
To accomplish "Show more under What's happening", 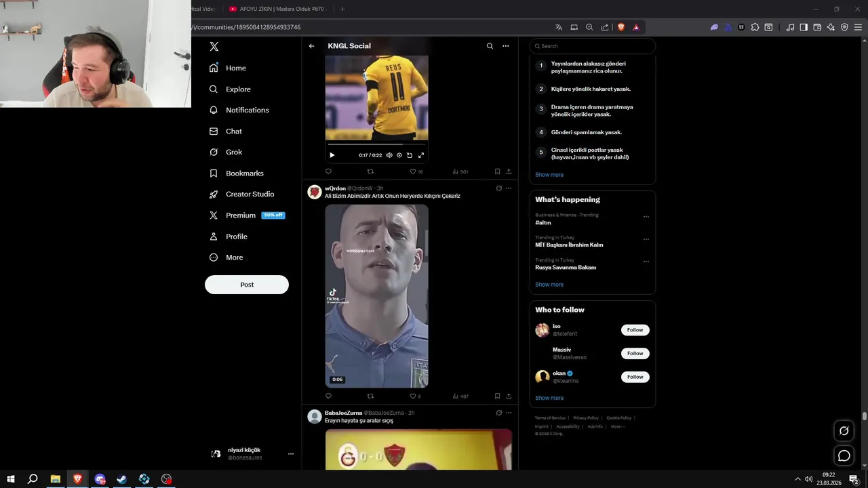I will [549, 285].
